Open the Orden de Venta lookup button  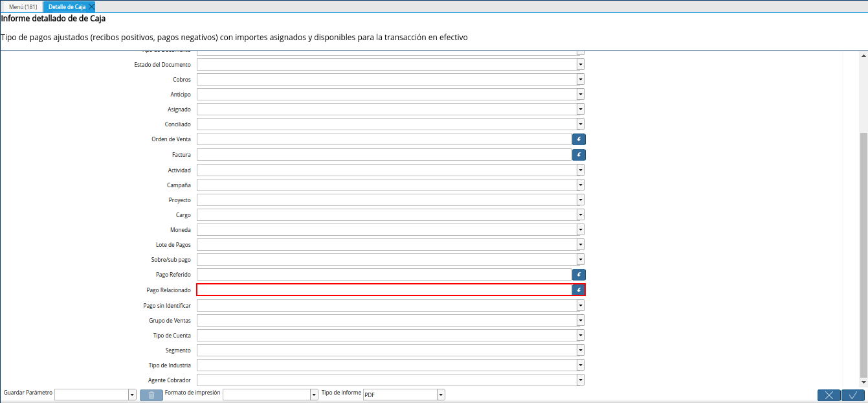point(579,139)
